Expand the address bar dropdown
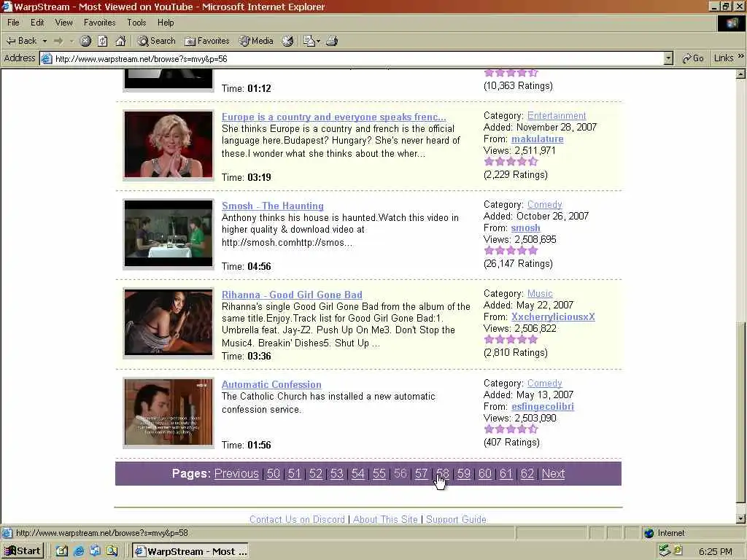This screenshot has height=560, width=747. point(668,58)
